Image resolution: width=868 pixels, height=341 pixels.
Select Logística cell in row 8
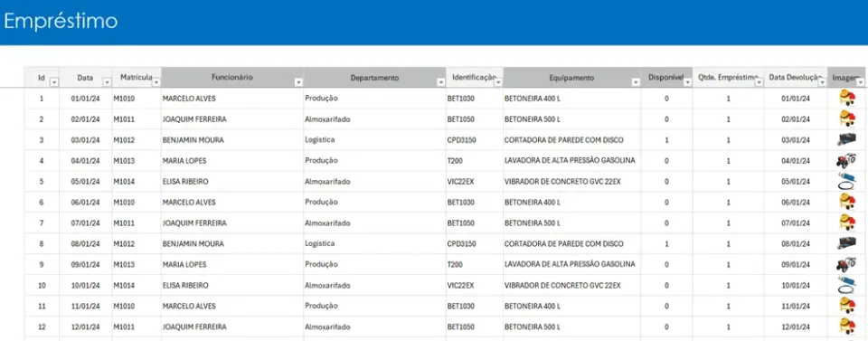tap(374, 244)
